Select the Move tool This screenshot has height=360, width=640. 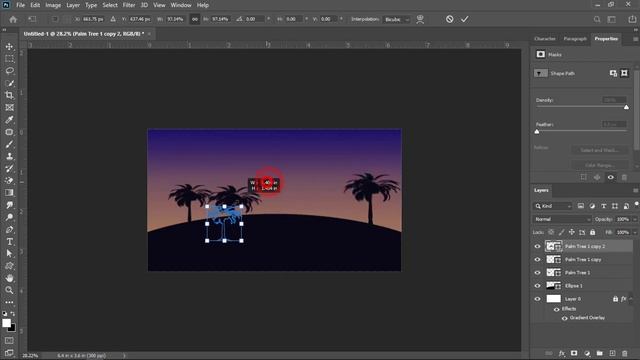point(9,47)
